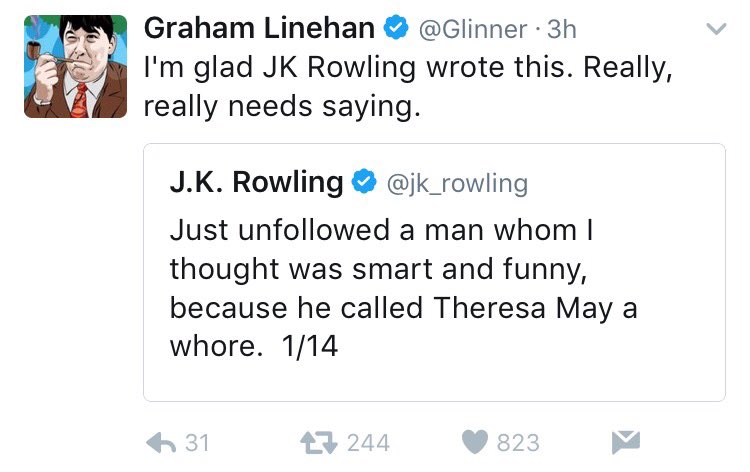The image size is (750, 472).
Task: Open the @jk_rowling handle
Action: click(457, 184)
